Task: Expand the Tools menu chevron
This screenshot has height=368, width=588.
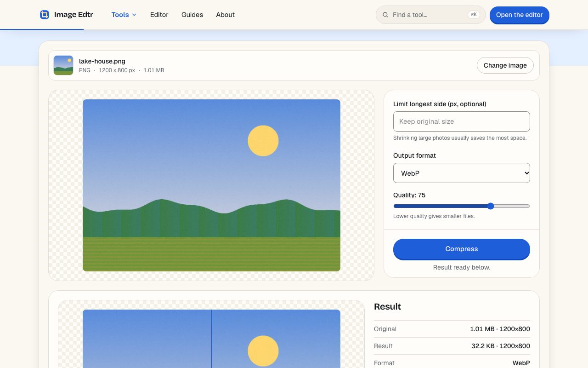Action: point(134,15)
